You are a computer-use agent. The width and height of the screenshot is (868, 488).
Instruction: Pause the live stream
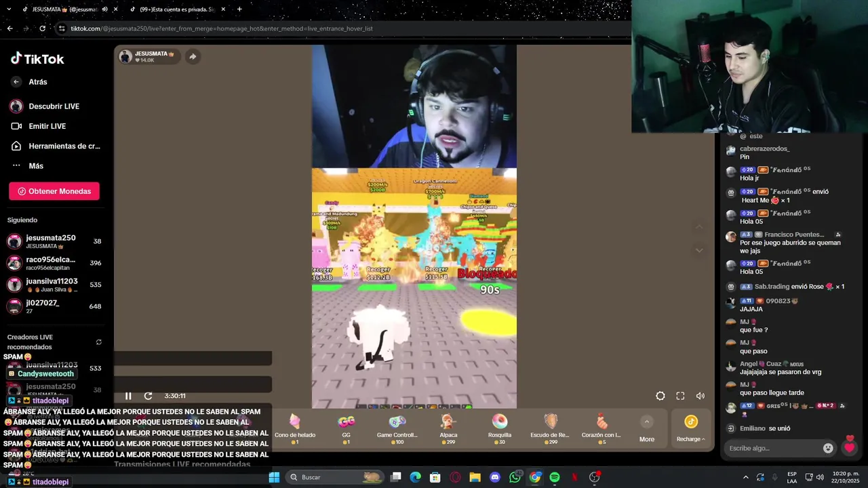[128, 396]
